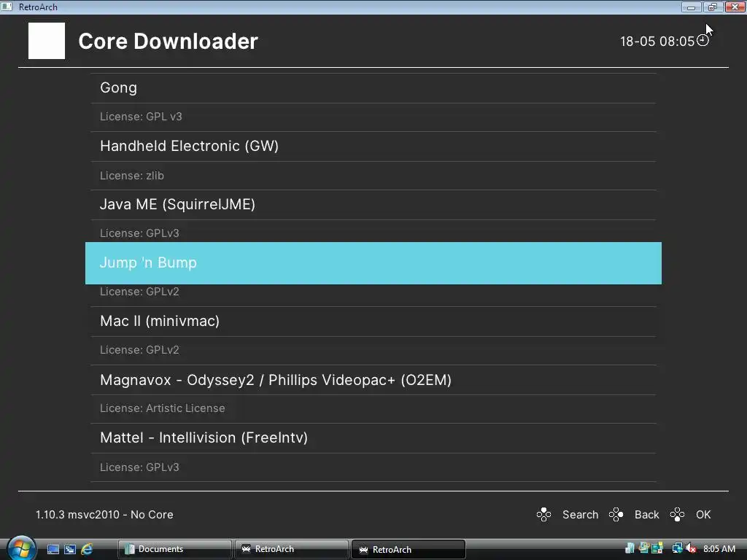Select Java ME (SquirrelJME) core
Viewport: 747px width, 560px height.
tap(373, 205)
